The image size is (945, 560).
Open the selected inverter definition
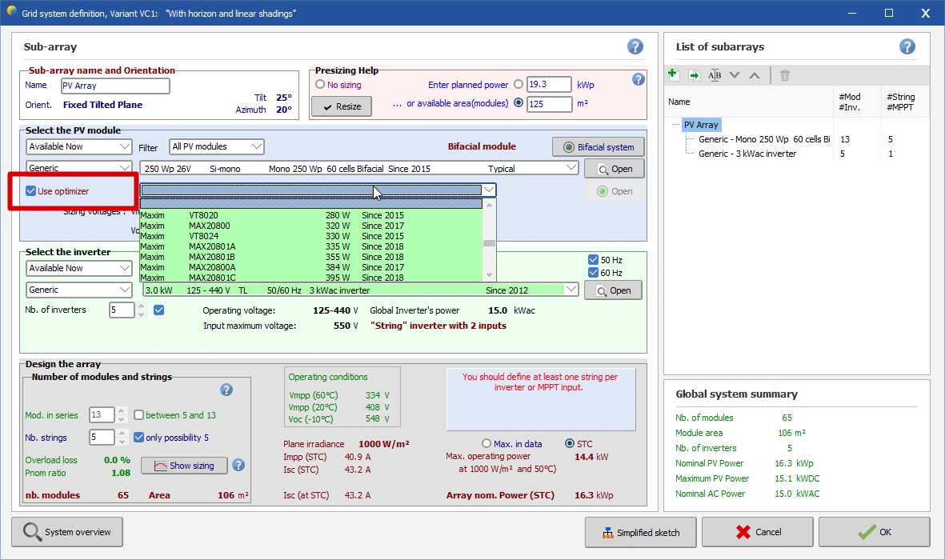tap(613, 290)
